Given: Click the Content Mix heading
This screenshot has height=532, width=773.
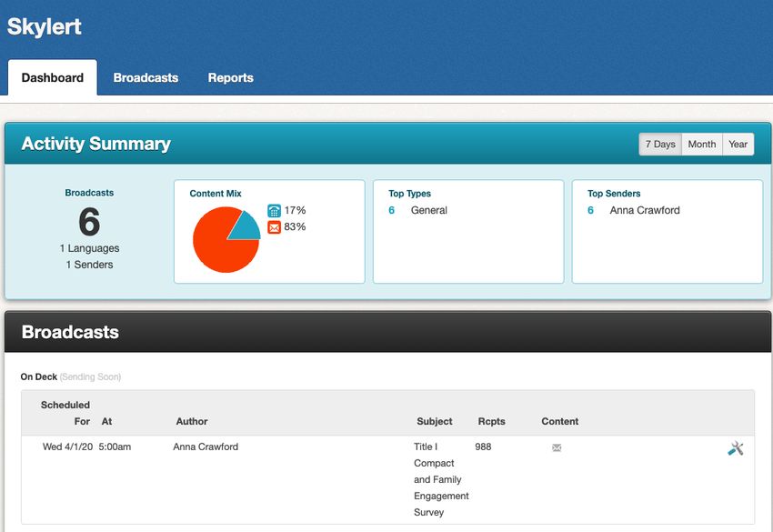Looking at the screenshot, I should coord(216,194).
